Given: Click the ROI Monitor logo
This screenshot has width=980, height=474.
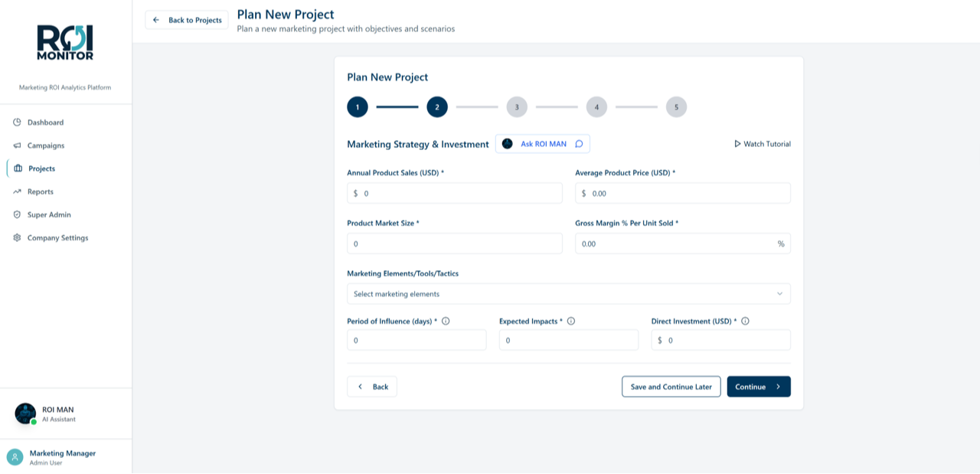Looking at the screenshot, I should 65,43.
